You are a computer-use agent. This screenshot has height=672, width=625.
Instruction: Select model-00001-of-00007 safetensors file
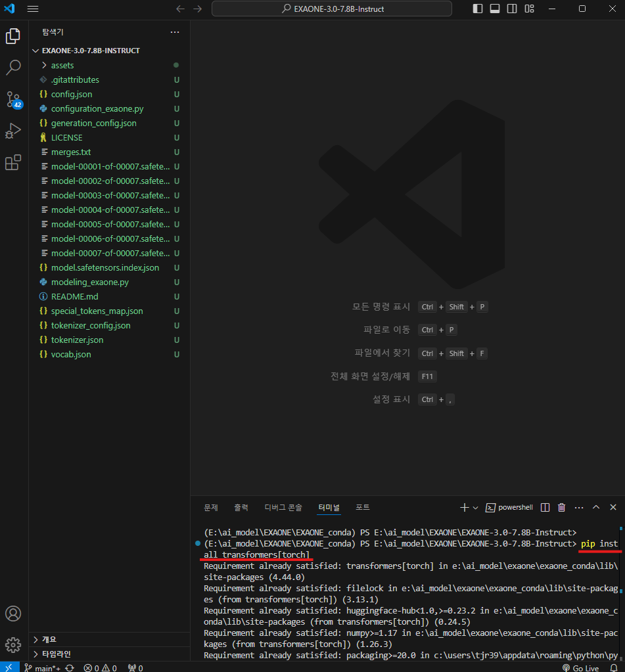click(x=109, y=166)
